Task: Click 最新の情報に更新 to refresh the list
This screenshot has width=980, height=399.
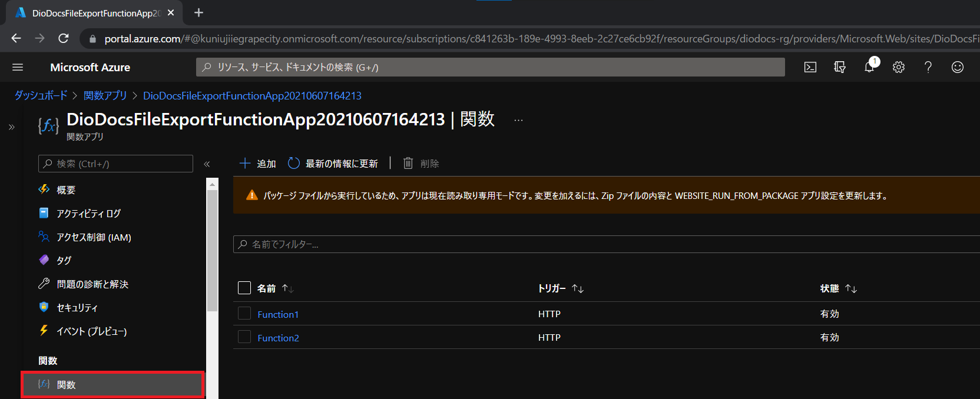Action: 333,163
